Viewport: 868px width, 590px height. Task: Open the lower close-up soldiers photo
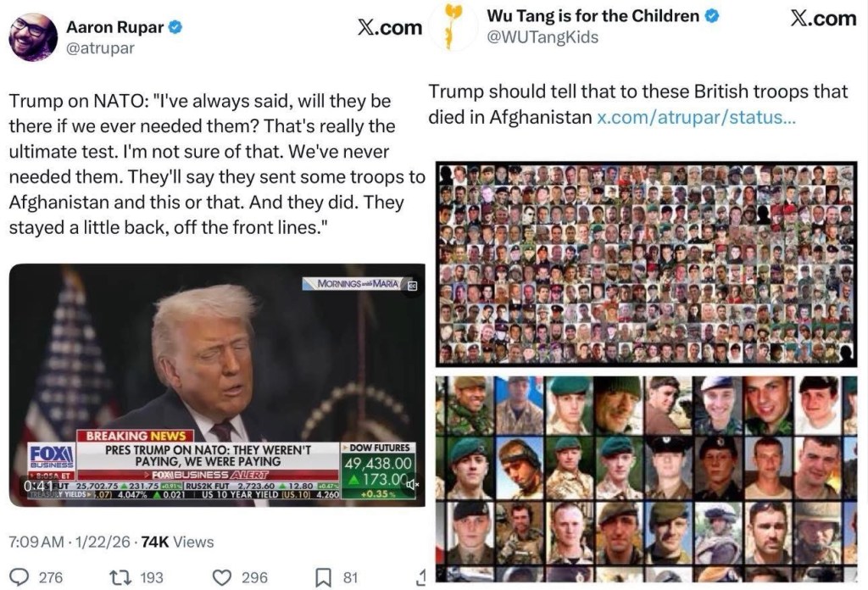click(x=646, y=479)
